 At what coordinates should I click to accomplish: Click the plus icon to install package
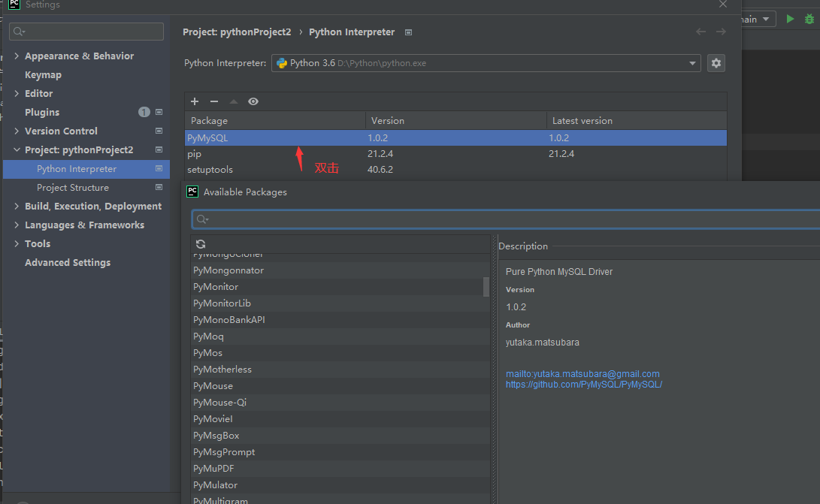coord(195,101)
